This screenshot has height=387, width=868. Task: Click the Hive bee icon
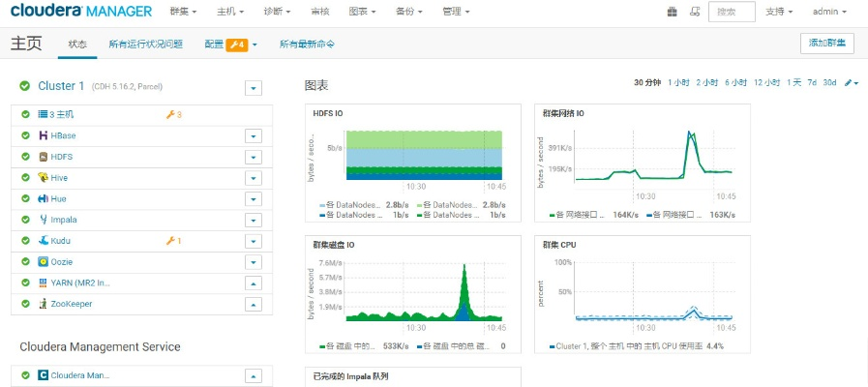44,178
